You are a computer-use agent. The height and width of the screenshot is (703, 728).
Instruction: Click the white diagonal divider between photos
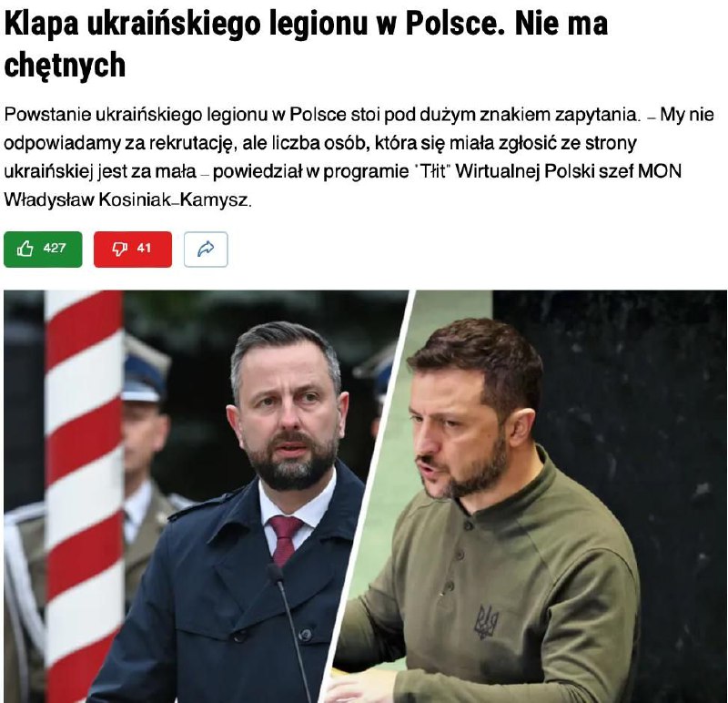tap(366, 496)
